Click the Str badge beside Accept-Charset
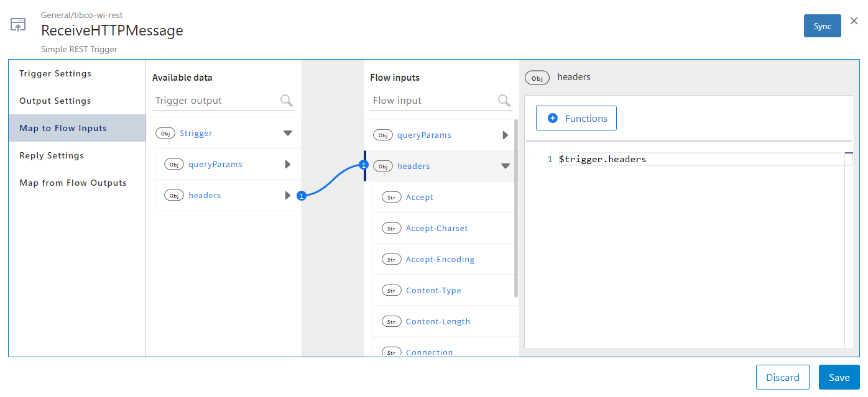The width and height of the screenshot is (868, 397). coord(391,228)
